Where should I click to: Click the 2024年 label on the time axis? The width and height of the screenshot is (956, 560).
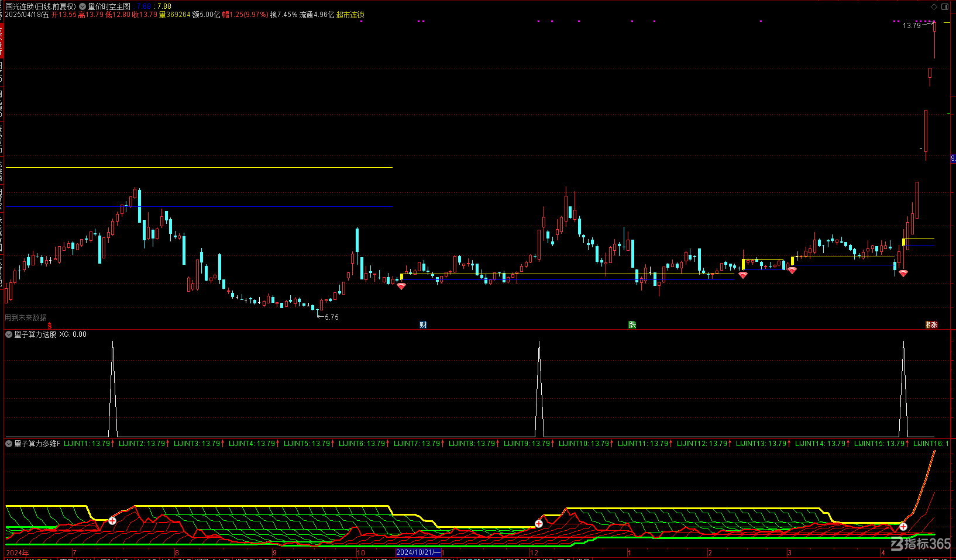(18, 552)
